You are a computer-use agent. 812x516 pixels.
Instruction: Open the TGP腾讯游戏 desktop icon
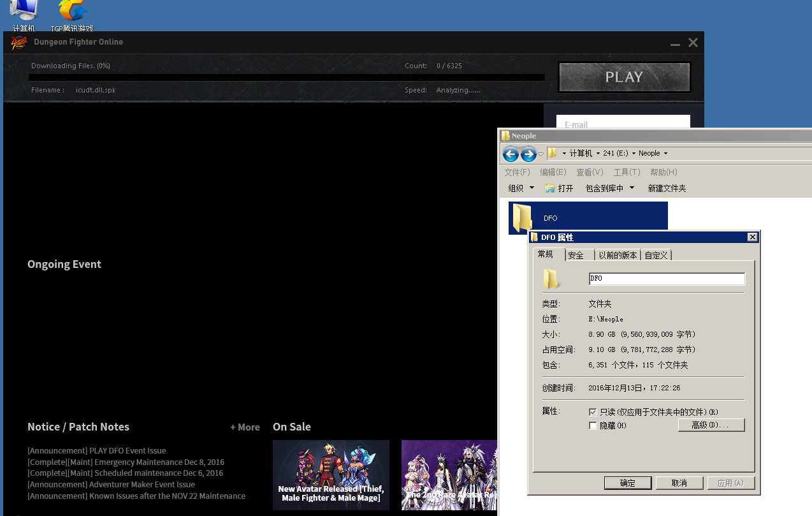[72, 15]
